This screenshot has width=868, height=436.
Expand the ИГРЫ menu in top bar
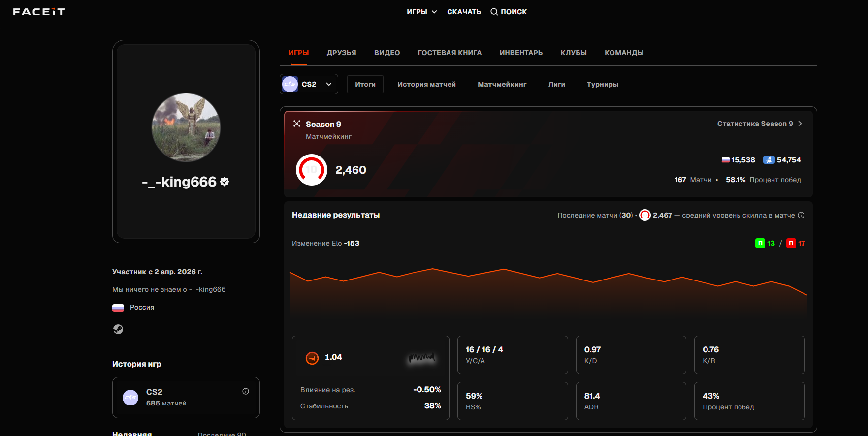click(422, 12)
